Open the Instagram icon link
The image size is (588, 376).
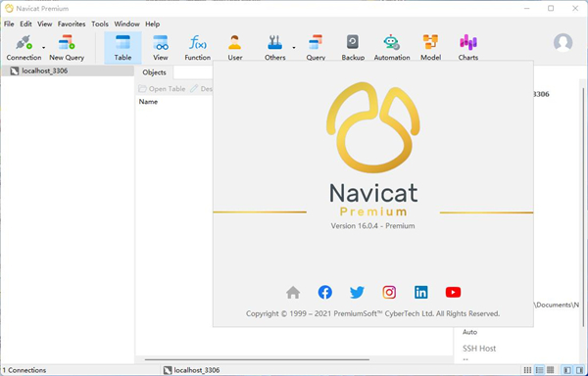click(x=389, y=292)
